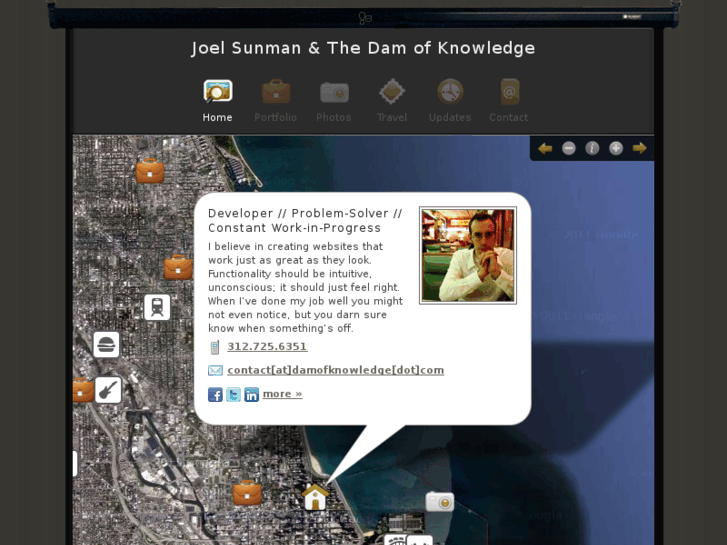This screenshot has height=545, width=727.
Task: Open the LinkedIn profile icon
Action: click(x=252, y=395)
